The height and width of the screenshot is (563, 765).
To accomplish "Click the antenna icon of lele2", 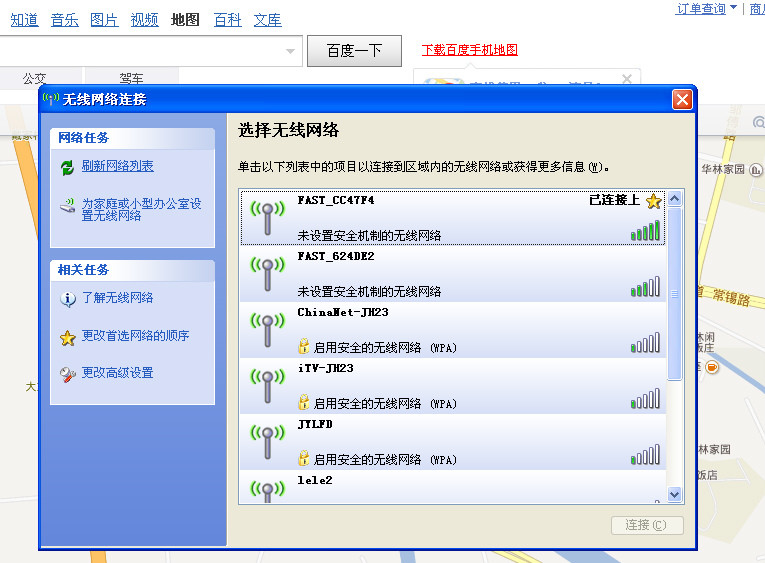I will pos(267,492).
